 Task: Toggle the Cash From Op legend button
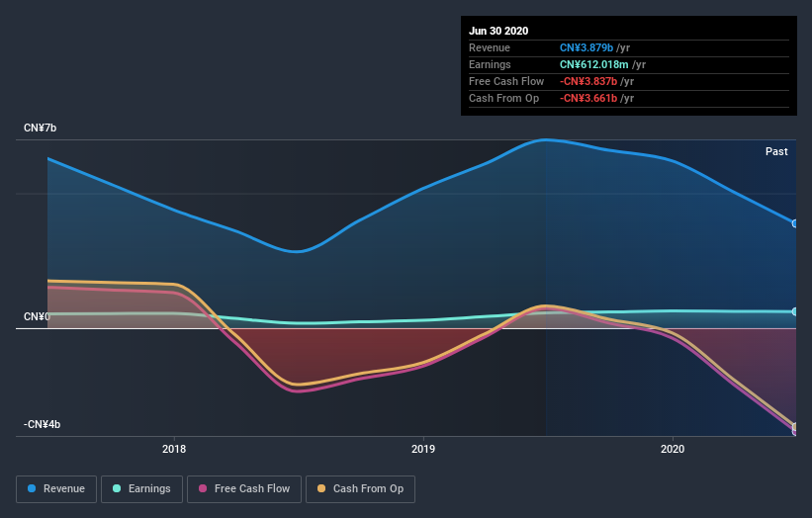pos(360,489)
